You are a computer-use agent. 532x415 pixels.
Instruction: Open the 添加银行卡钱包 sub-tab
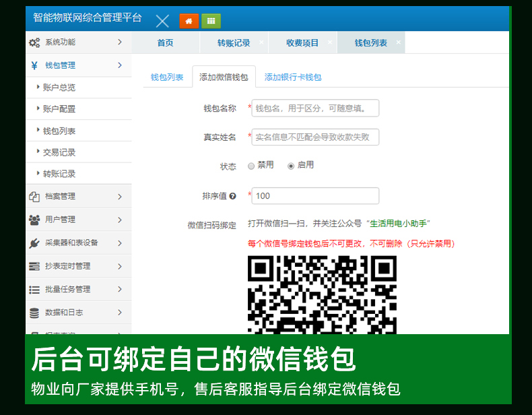click(x=293, y=77)
